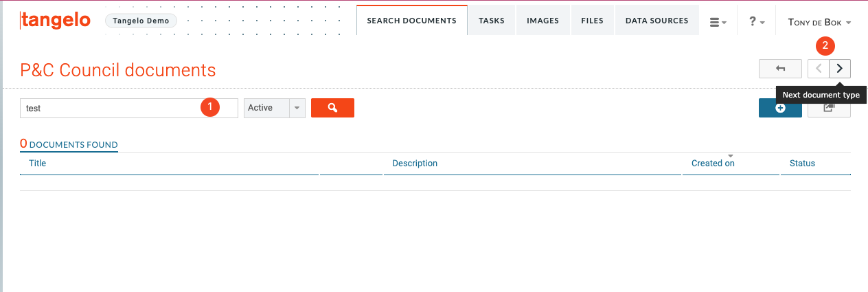Viewport: 868px width, 292px height.
Task: Go to the next document type
Action: [x=840, y=69]
